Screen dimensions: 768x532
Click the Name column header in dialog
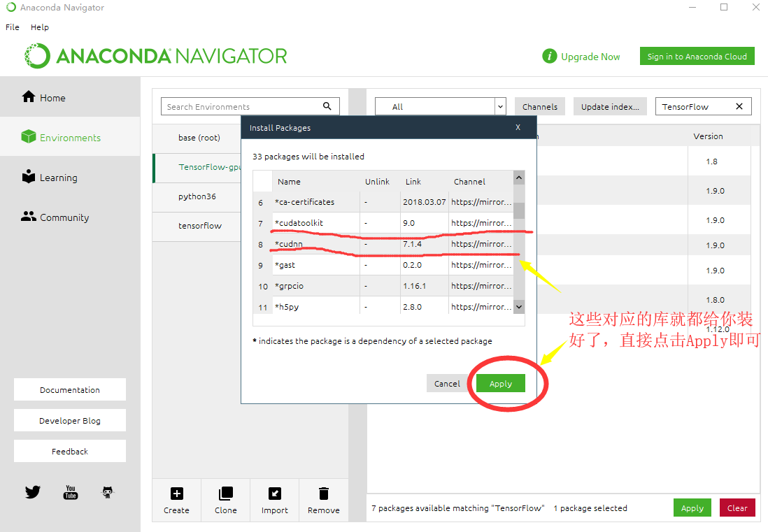289,182
